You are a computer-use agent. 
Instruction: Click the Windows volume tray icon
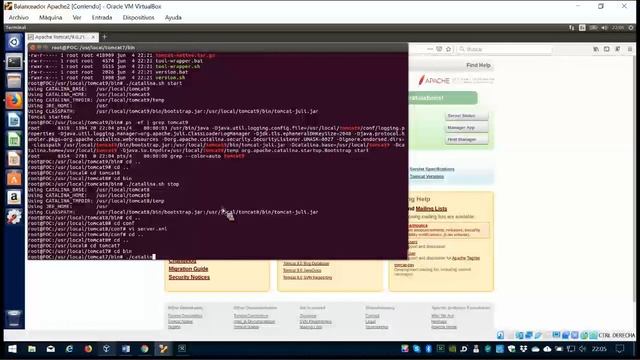tap(582, 349)
